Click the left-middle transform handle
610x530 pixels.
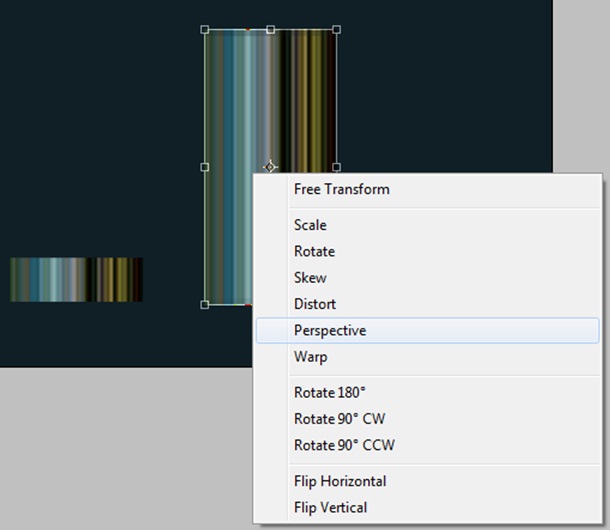205,167
